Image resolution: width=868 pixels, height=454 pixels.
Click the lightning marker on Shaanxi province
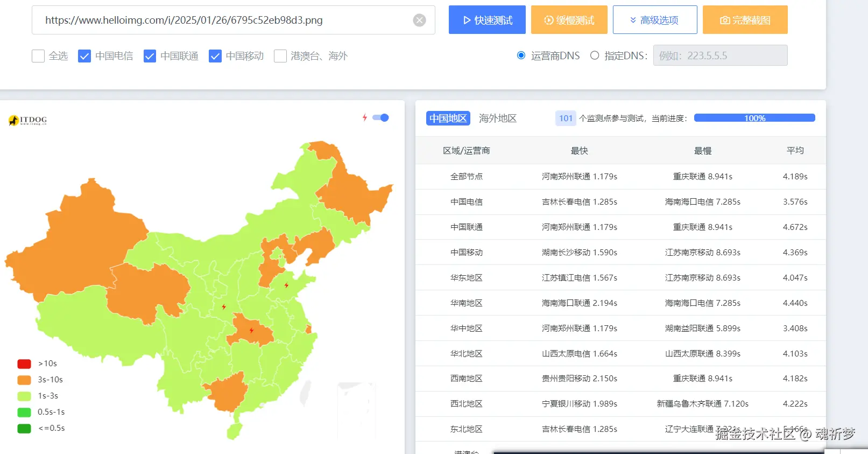tap(224, 307)
